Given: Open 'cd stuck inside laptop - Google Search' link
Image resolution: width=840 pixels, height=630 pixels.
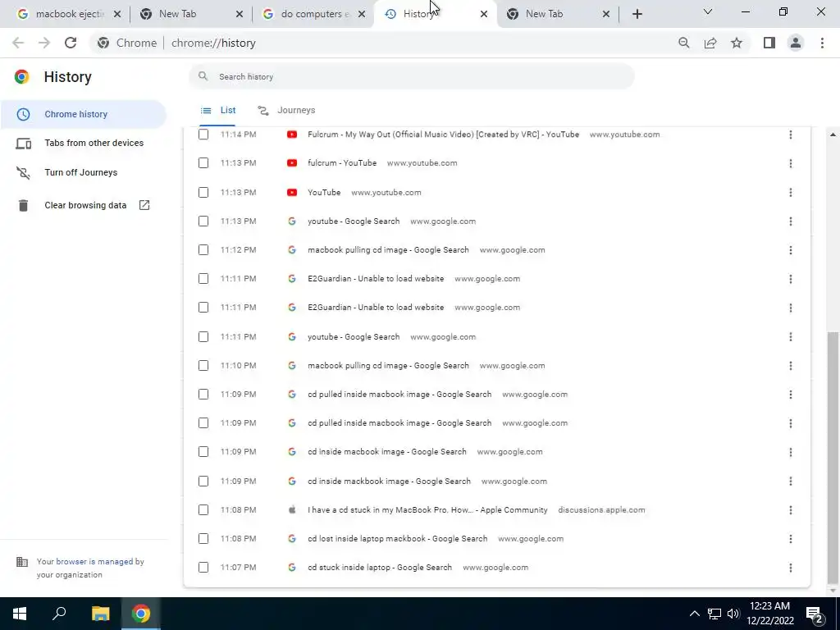Looking at the screenshot, I should pos(380,568).
